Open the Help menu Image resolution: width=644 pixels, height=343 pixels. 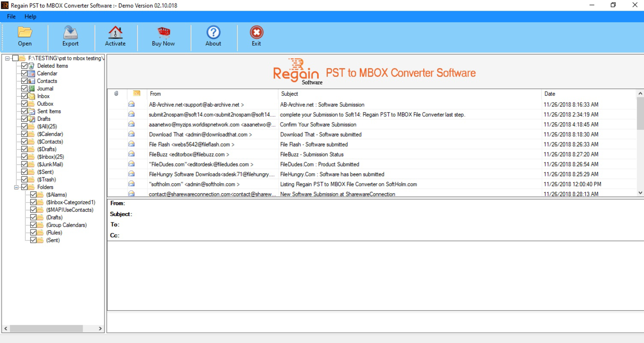tap(30, 16)
